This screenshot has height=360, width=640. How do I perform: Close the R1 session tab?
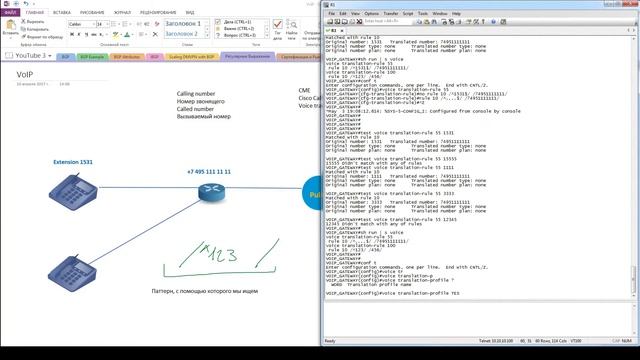pos(342,31)
